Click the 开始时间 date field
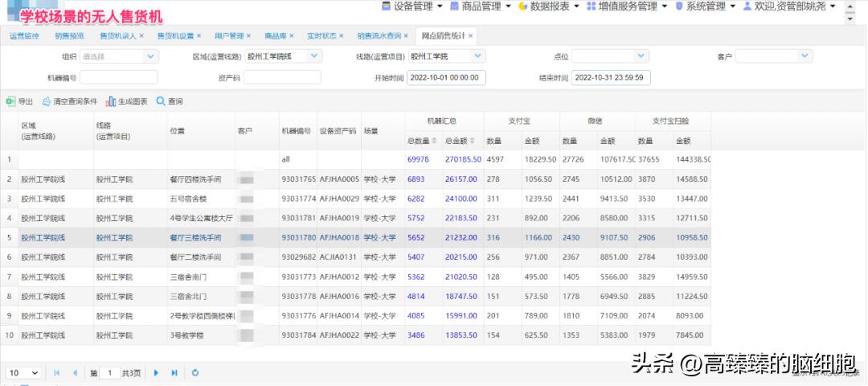 point(446,77)
